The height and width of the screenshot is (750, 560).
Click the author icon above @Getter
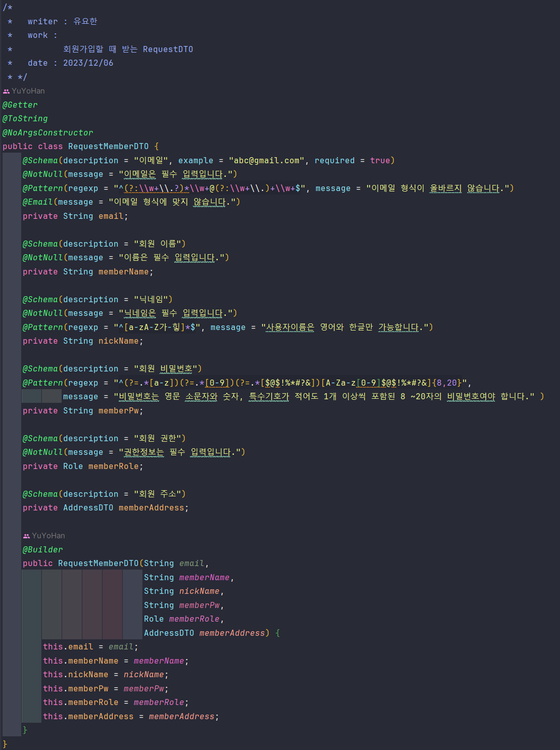coord(6,91)
